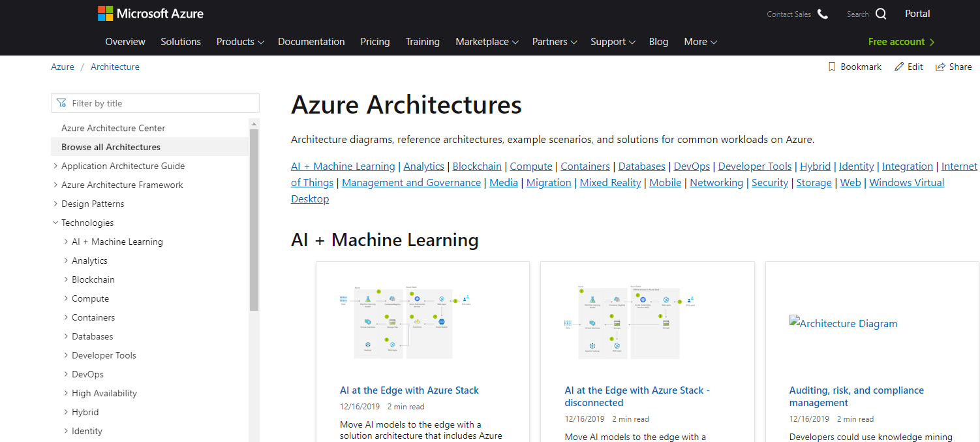Viewport: 980px width, 442px height.
Task: Jump to Identity category link
Action: [857, 166]
